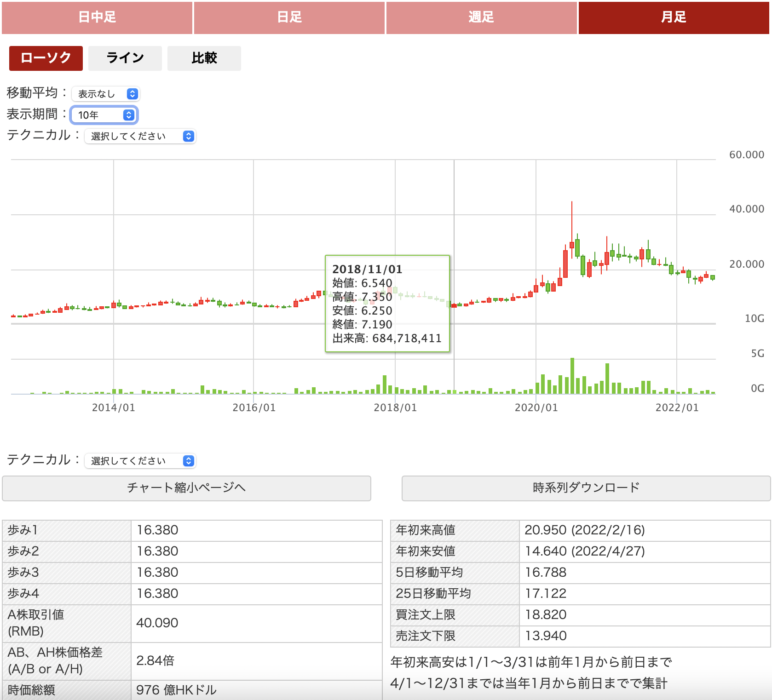This screenshot has width=772, height=700.
Task: Click the 10G volume axis label
Action: (x=755, y=319)
